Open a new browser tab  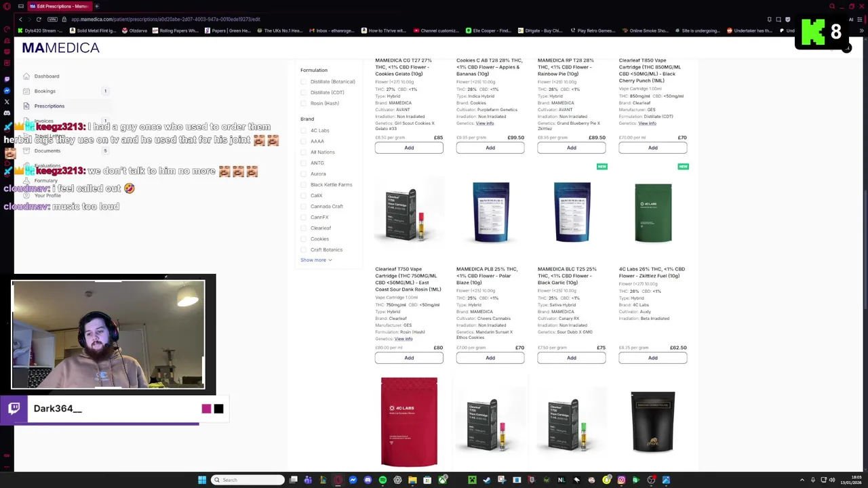click(96, 6)
